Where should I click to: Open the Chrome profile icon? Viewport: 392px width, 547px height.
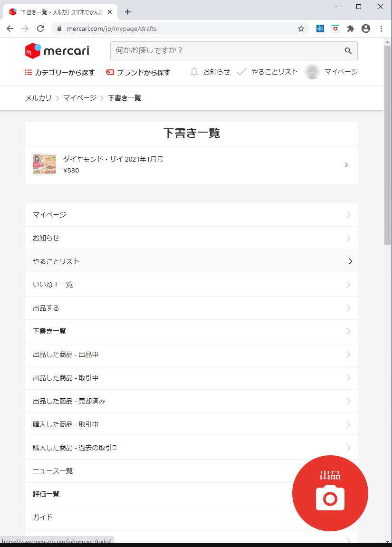pos(366,29)
